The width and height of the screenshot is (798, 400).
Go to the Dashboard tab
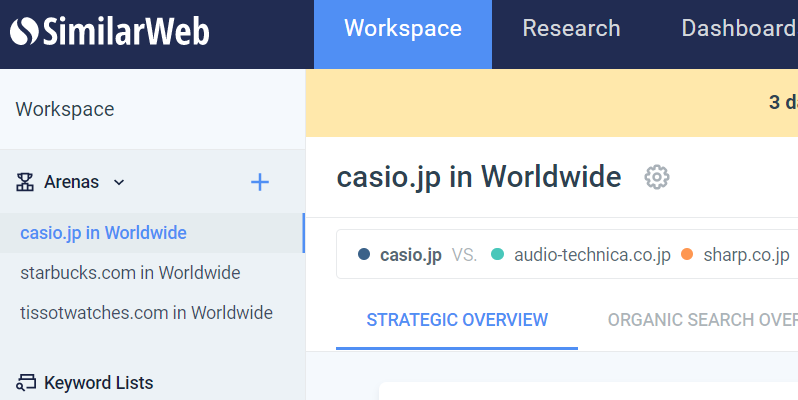[739, 28]
